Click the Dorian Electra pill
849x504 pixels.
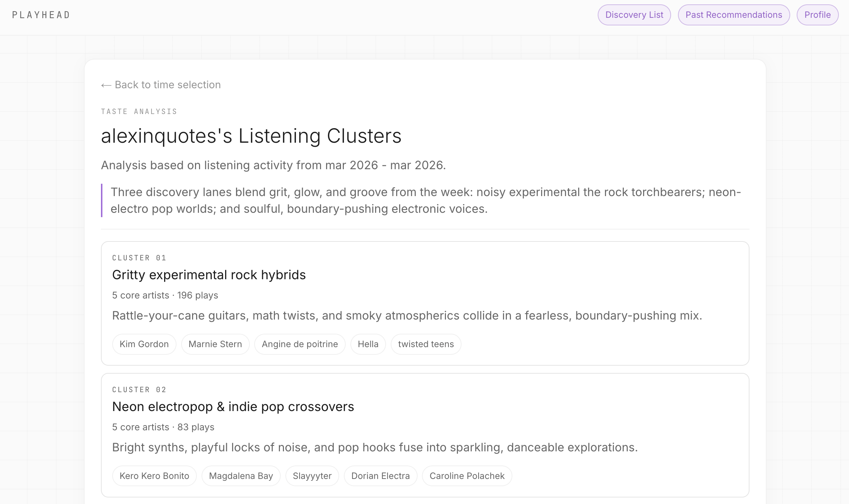[x=380, y=476]
